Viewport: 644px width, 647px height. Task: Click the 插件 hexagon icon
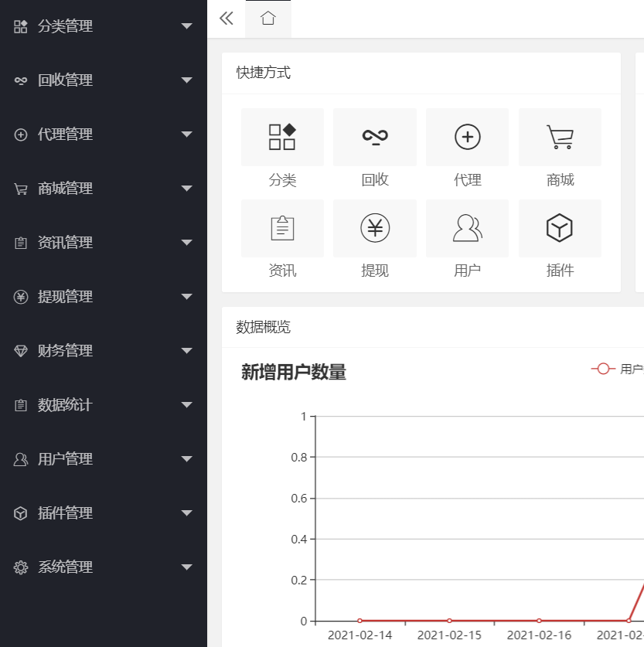[560, 228]
